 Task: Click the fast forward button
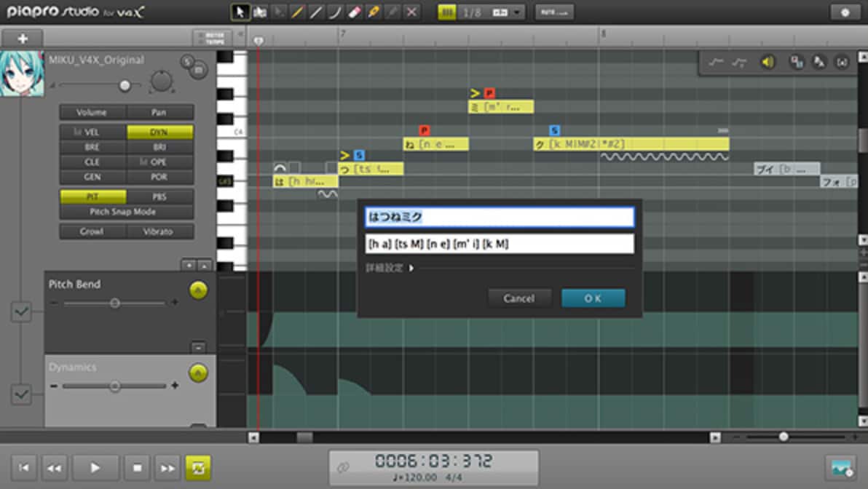point(167,468)
